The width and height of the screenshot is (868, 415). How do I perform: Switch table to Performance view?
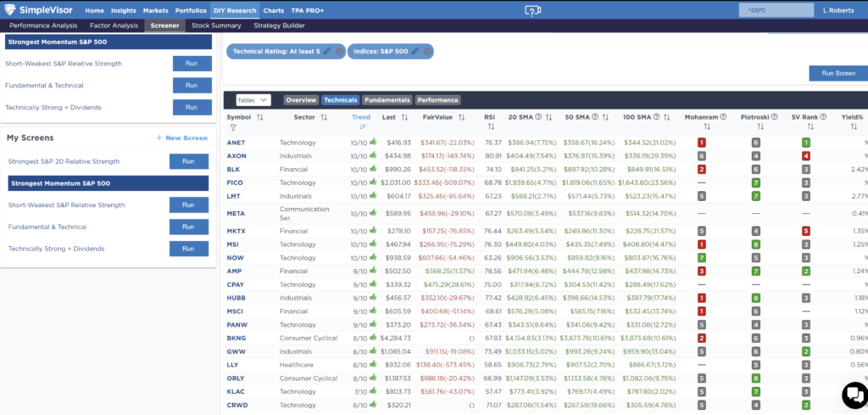[437, 100]
